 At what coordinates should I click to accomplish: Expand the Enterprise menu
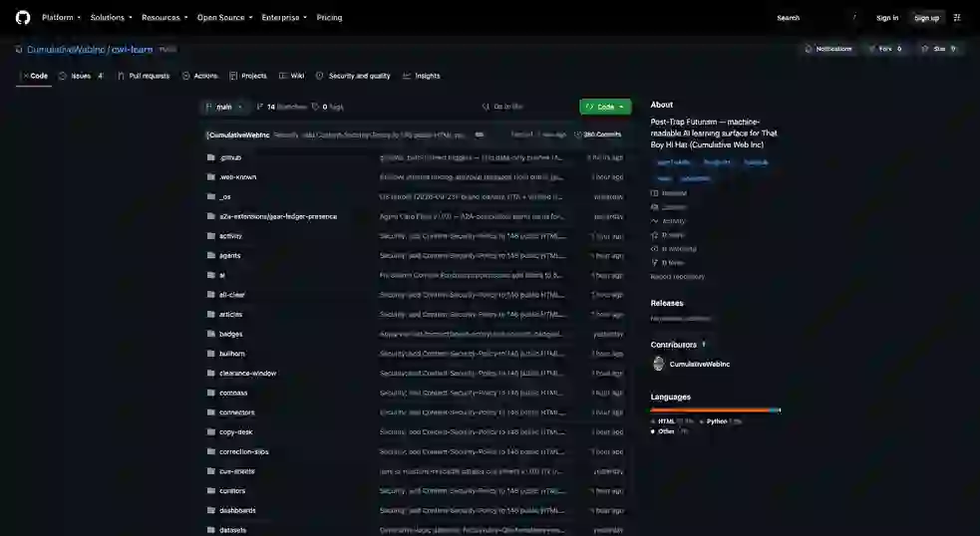coord(284,18)
